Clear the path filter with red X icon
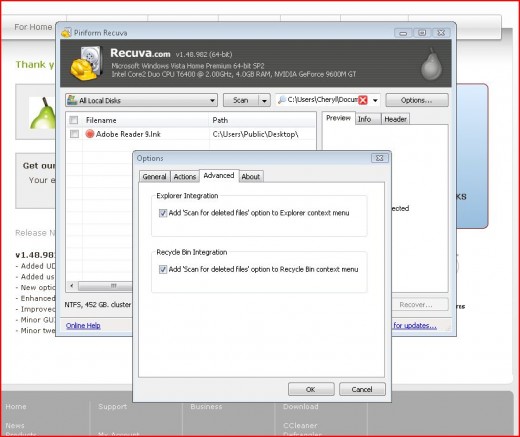Image resolution: width=520 pixels, height=437 pixels. pyautogui.click(x=363, y=100)
